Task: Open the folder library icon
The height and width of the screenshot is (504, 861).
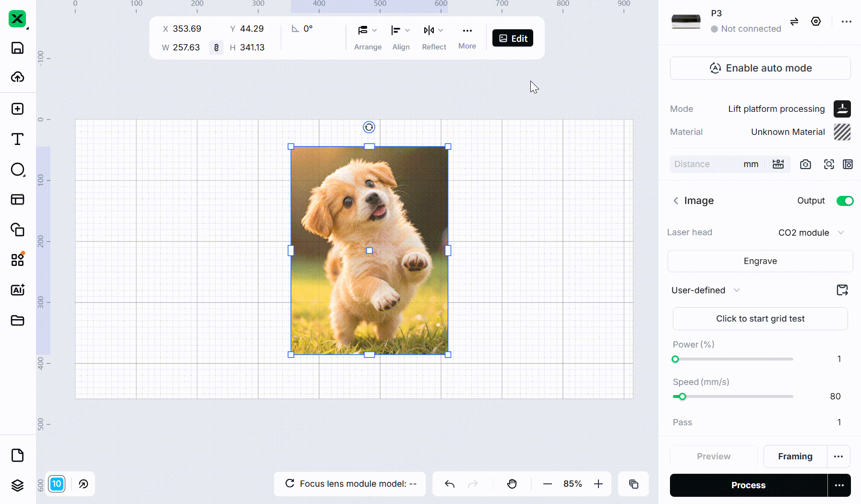Action: pyautogui.click(x=17, y=320)
